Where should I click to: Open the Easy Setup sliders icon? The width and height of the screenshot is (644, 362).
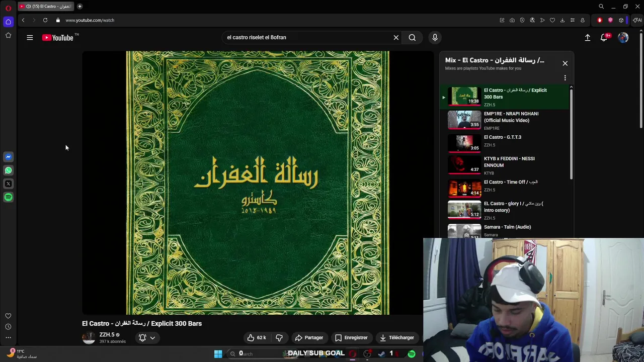pyautogui.click(x=573, y=20)
